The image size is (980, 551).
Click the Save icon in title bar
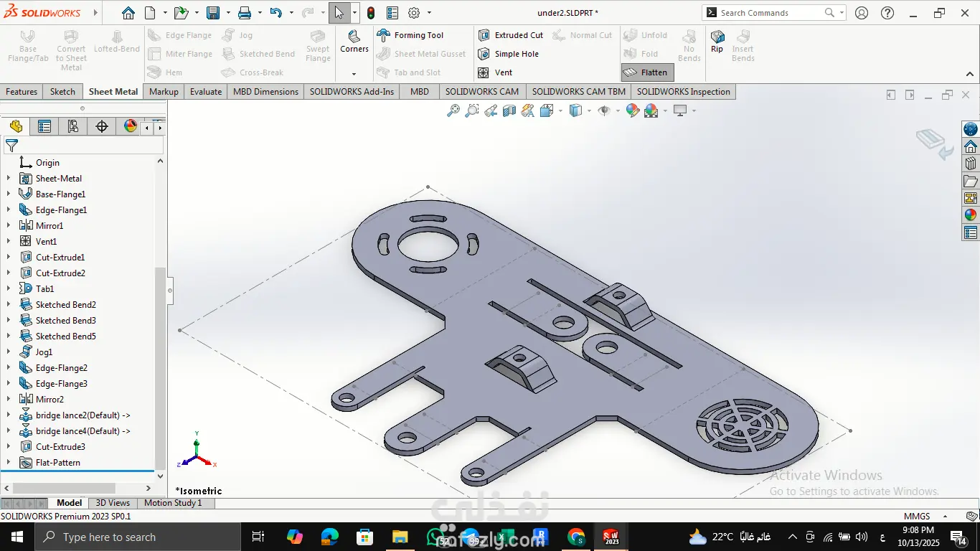[x=213, y=13]
